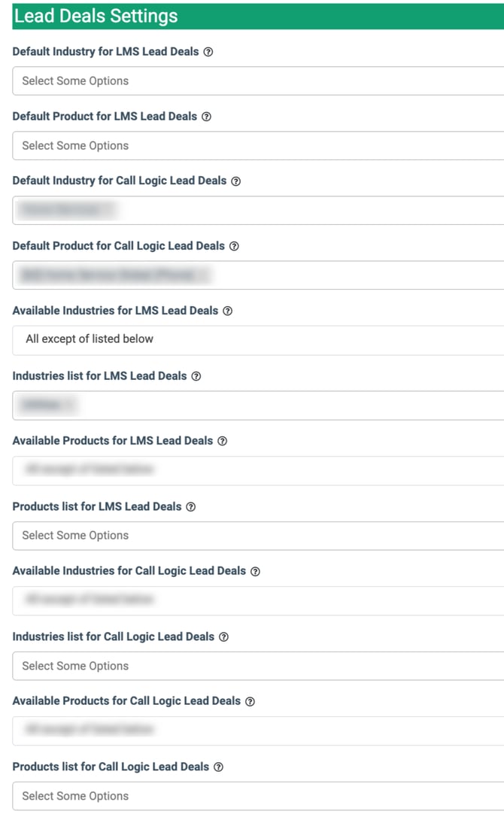Click help icon for Industries list Call Logic
This screenshot has width=504, height=817.
click(223, 637)
